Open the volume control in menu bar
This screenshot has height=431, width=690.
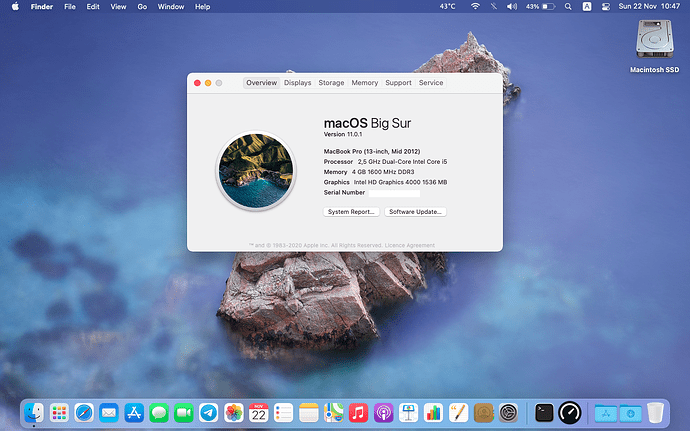point(512,7)
